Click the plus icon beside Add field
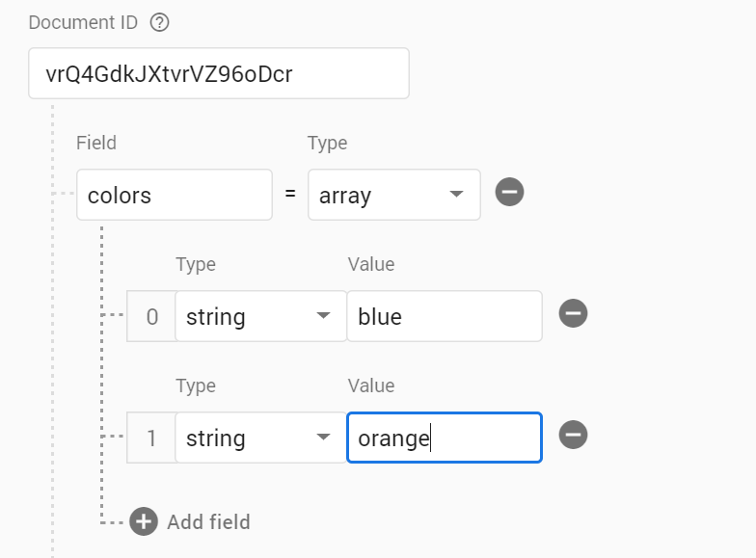Screen dimensions: 756x558 [144, 521]
